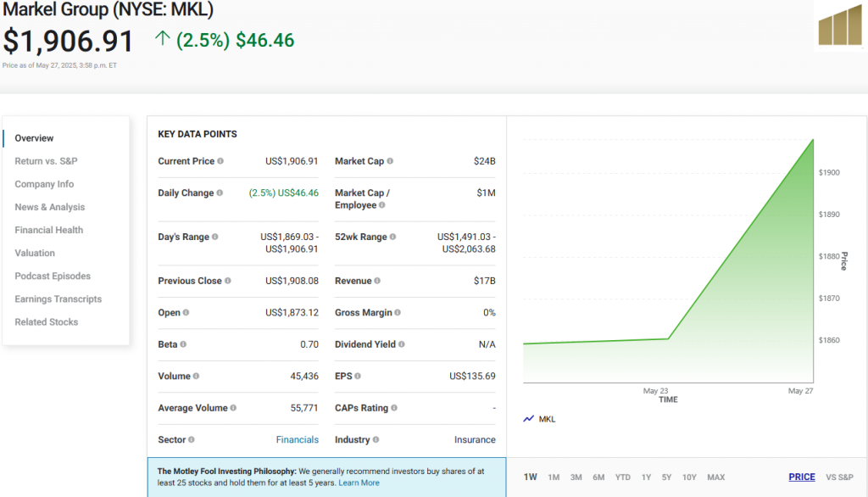Click the US$1,908.08 previous close value

point(292,281)
